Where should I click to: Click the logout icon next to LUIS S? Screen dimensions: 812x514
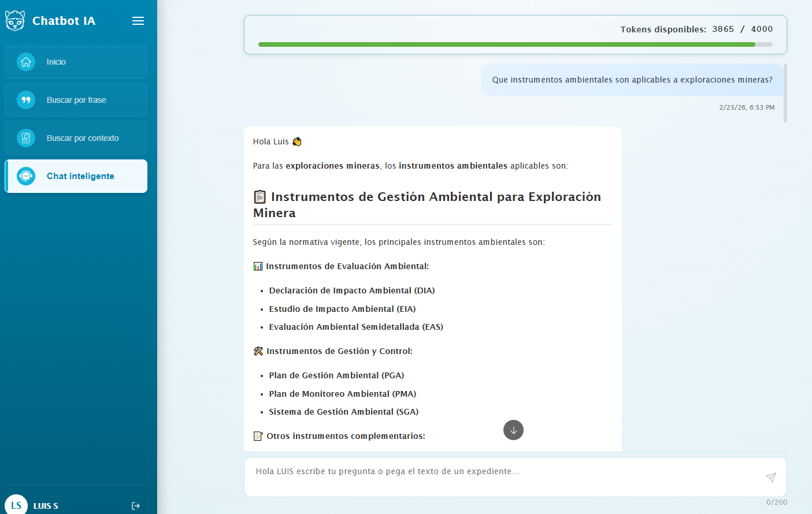[136, 506]
